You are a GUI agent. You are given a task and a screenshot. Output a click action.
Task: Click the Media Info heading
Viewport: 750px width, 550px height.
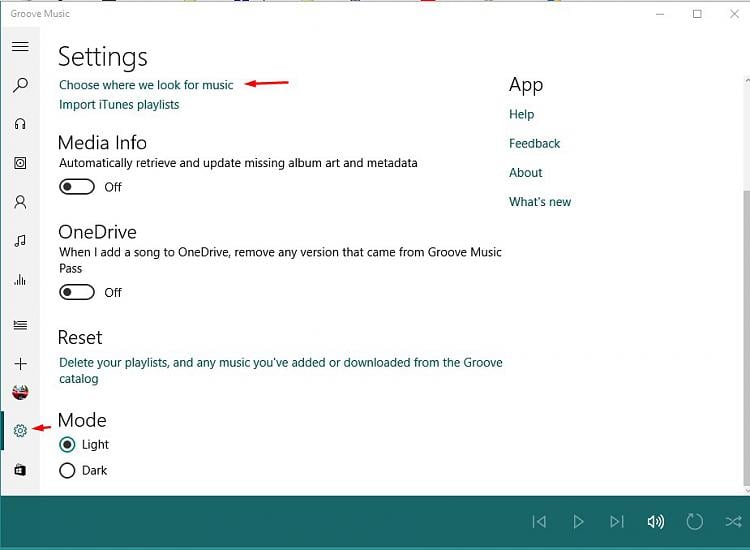102,143
